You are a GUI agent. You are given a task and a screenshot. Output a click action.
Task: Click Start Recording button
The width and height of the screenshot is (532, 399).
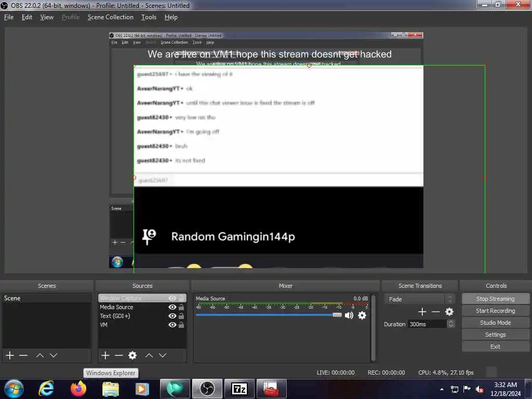(x=495, y=311)
